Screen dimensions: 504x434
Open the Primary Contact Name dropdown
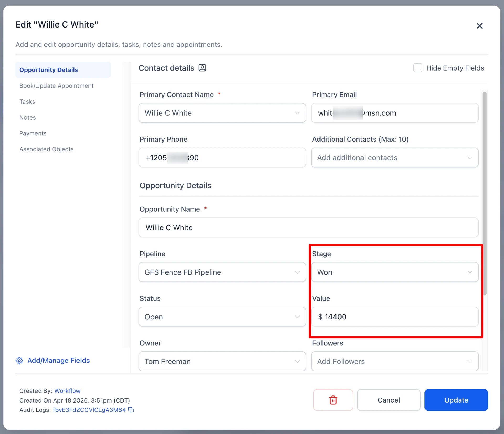[222, 113]
